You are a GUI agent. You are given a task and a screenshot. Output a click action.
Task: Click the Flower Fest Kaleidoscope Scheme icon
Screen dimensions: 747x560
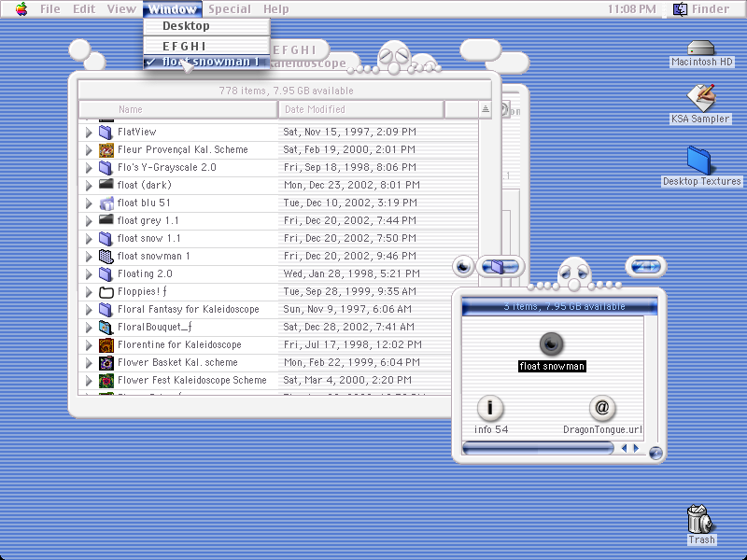[106, 380]
